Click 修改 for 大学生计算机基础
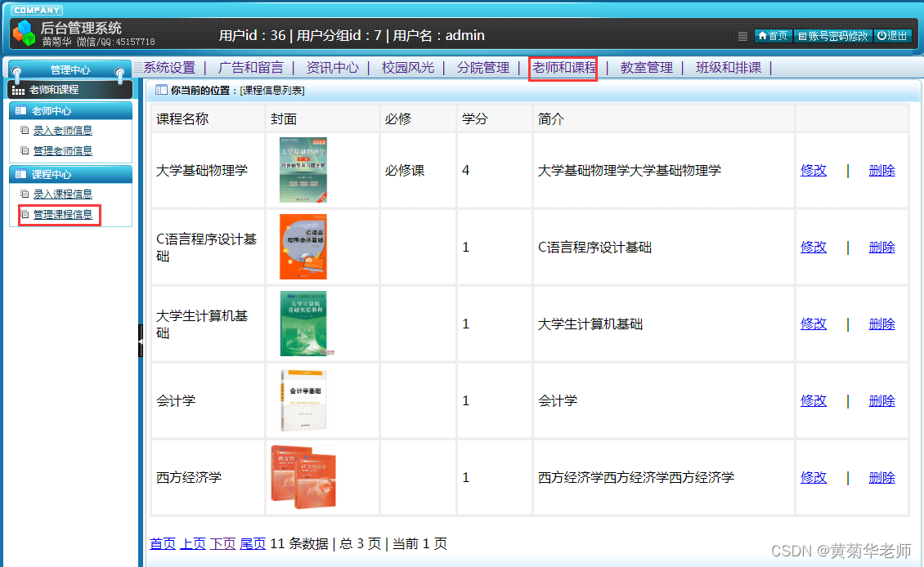 click(814, 324)
